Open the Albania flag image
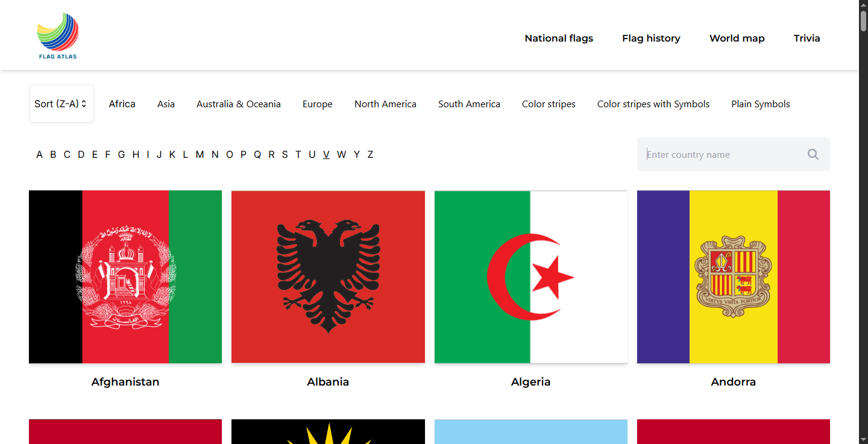The width and height of the screenshot is (868, 444). (x=328, y=277)
